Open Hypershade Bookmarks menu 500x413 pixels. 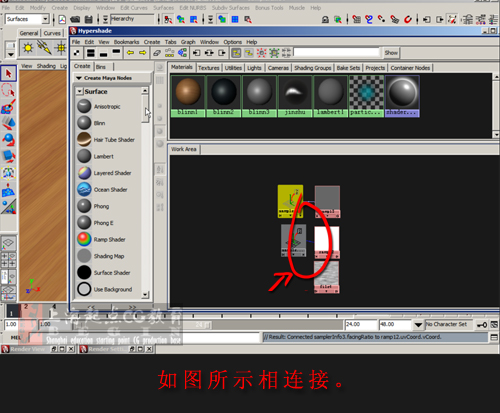click(x=126, y=42)
